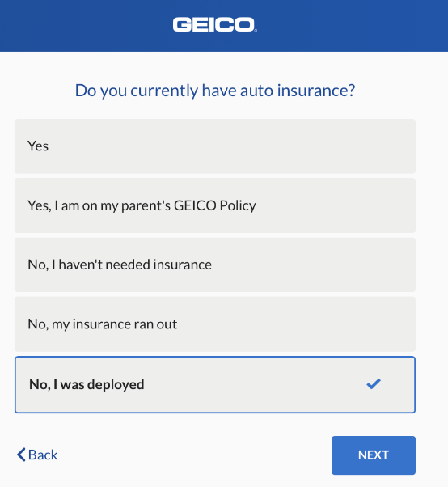Click the blue checkmark on the deployed option
448x487 pixels.
pyautogui.click(x=373, y=384)
